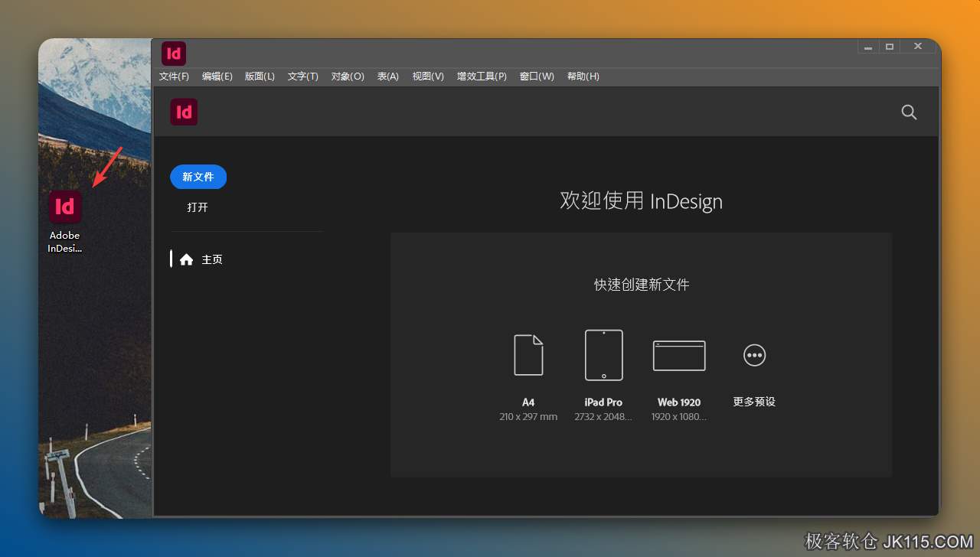Click the 更多预设 label
The image size is (980, 557).
[754, 402]
